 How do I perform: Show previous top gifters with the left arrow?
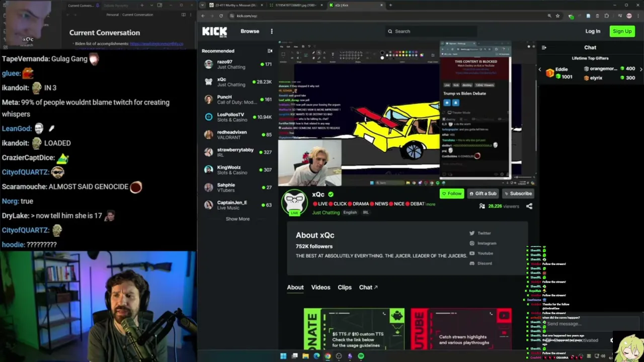click(540, 69)
